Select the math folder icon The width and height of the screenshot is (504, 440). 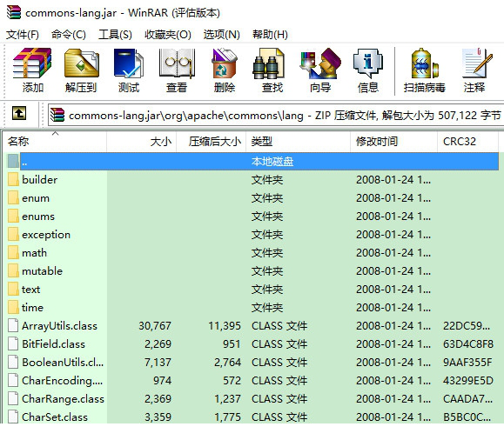click(13, 253)
